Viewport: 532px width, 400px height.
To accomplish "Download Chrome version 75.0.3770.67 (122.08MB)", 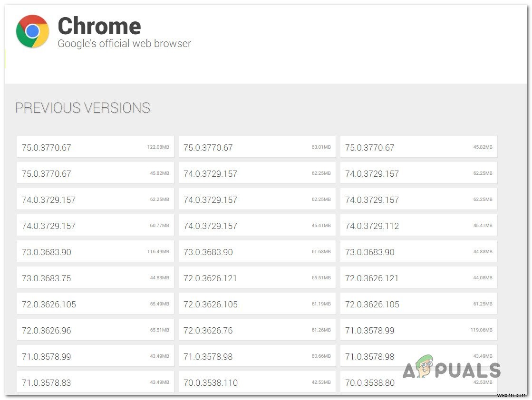I will click(95, 147).
